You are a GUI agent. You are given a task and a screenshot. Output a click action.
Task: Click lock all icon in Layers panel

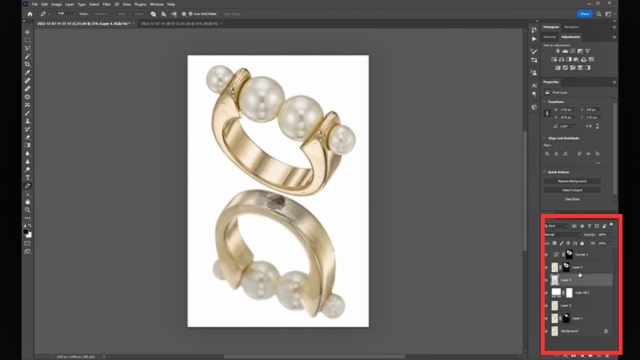[x=582, y=243]
